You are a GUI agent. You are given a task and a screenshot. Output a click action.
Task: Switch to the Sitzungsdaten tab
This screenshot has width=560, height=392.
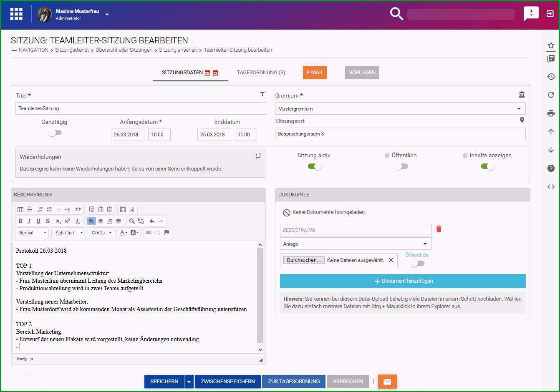click(190, 73)
